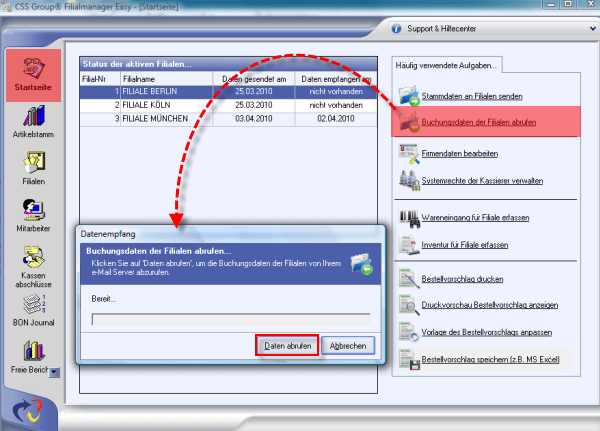
Task: Open link Druckvorschau Bestellvorschlag anzeigen
Action: click(x=489, y=305)
